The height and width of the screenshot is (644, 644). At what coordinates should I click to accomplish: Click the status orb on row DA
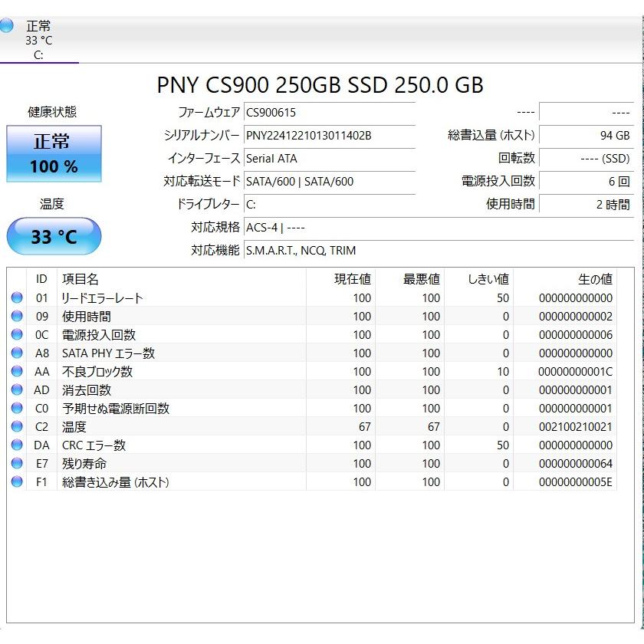click(x=17, y=445)
